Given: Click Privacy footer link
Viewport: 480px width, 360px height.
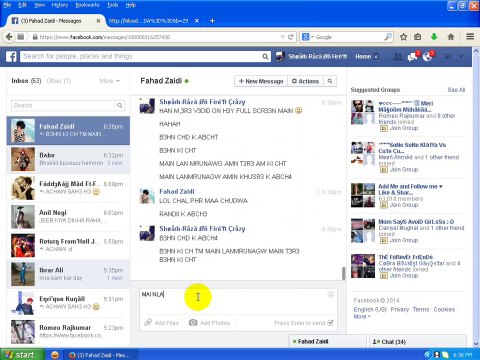Looking at the screenshot, I should [400, 309].
